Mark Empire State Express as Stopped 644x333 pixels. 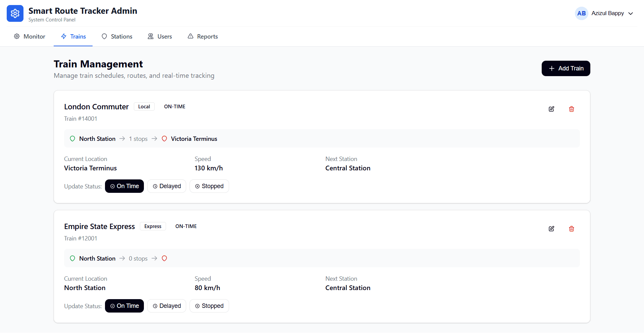209,306
